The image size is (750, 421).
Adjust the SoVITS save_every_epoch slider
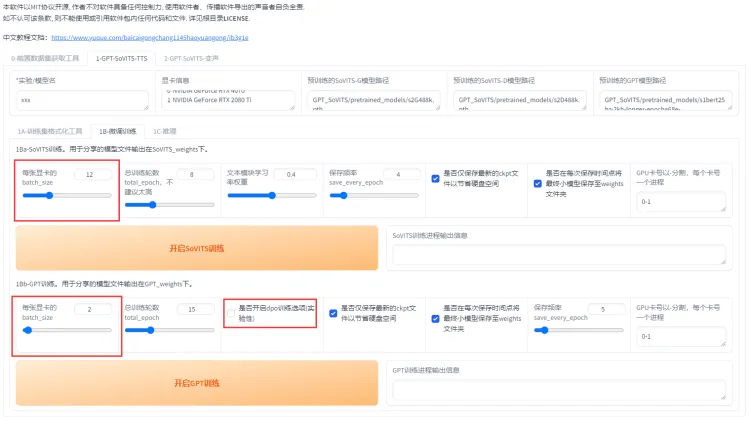point(374,195)
